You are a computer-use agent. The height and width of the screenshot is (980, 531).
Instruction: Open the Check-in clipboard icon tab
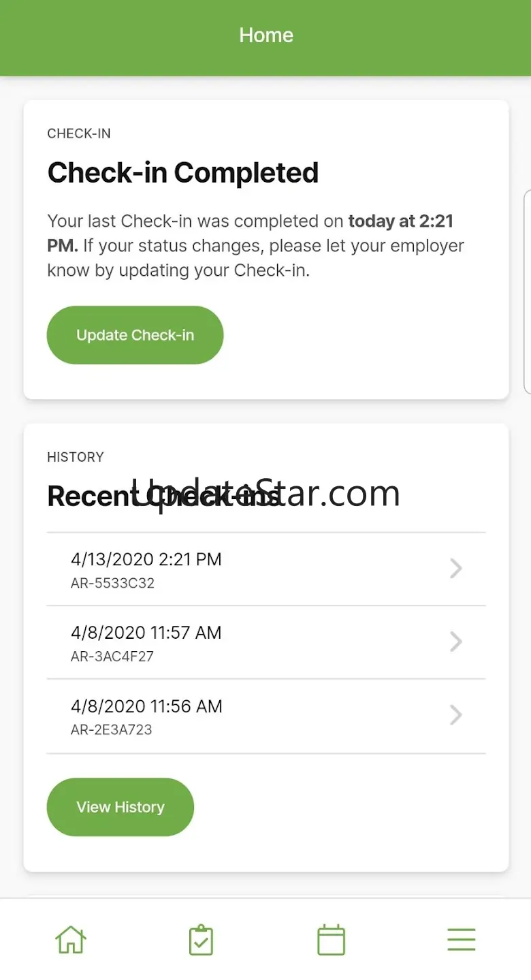click(x=201, y=940)
